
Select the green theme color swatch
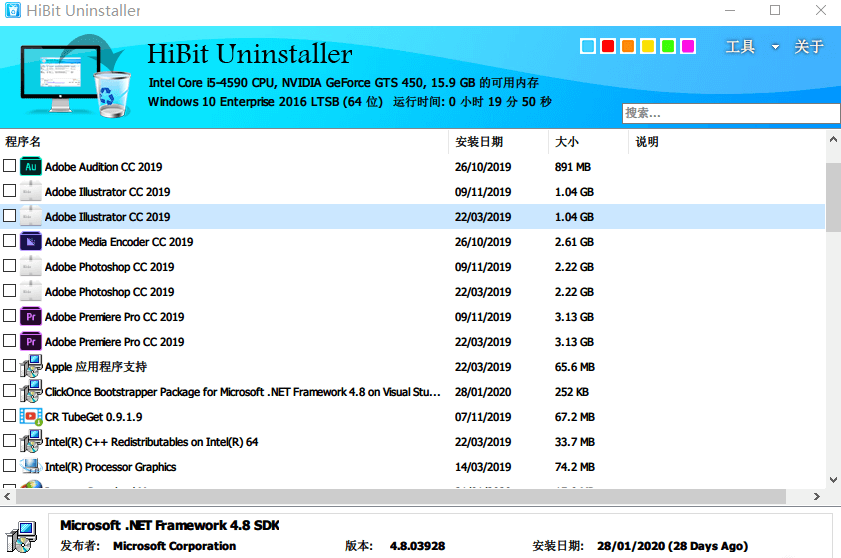(668, 46)
